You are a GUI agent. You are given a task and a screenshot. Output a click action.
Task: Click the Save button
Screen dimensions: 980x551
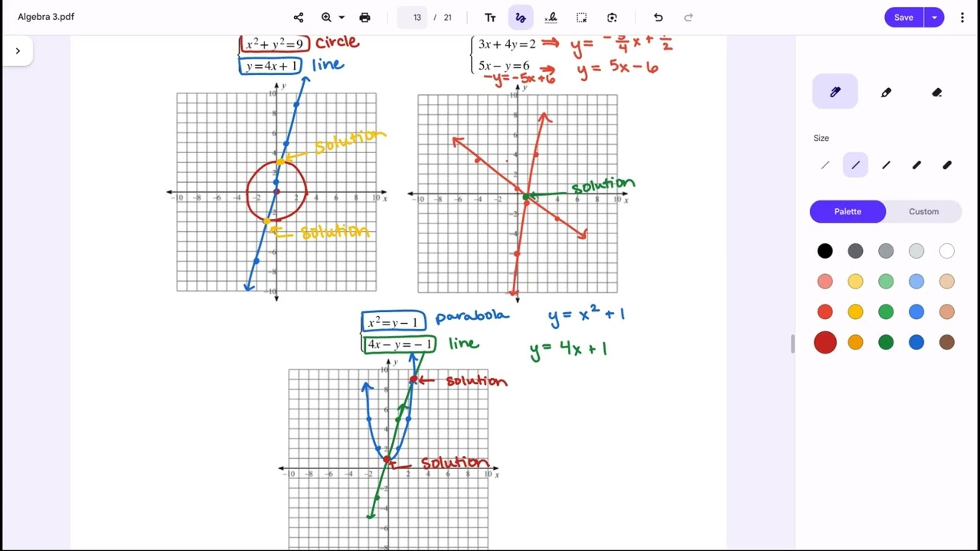coord(903,17)
